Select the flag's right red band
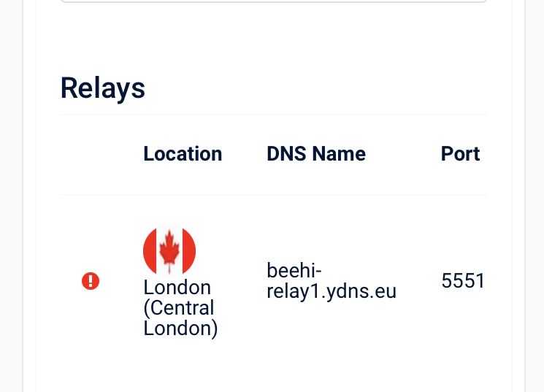The image size is (544, 392). 189,251
